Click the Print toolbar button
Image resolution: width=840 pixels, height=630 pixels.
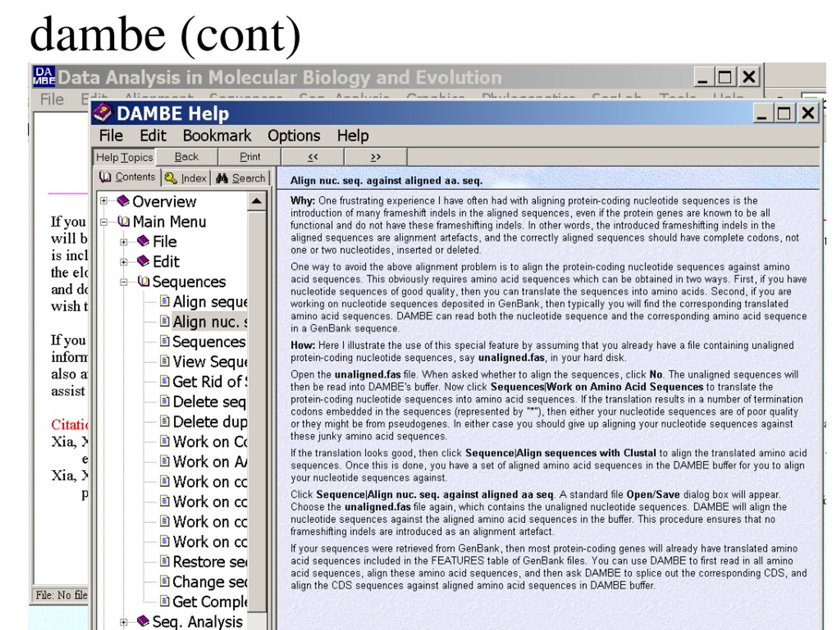(250, 157)
